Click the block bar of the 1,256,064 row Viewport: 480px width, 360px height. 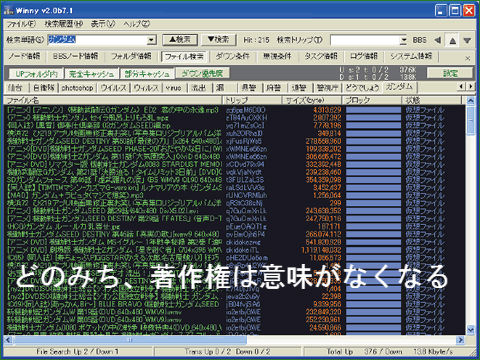click(373, 196)
